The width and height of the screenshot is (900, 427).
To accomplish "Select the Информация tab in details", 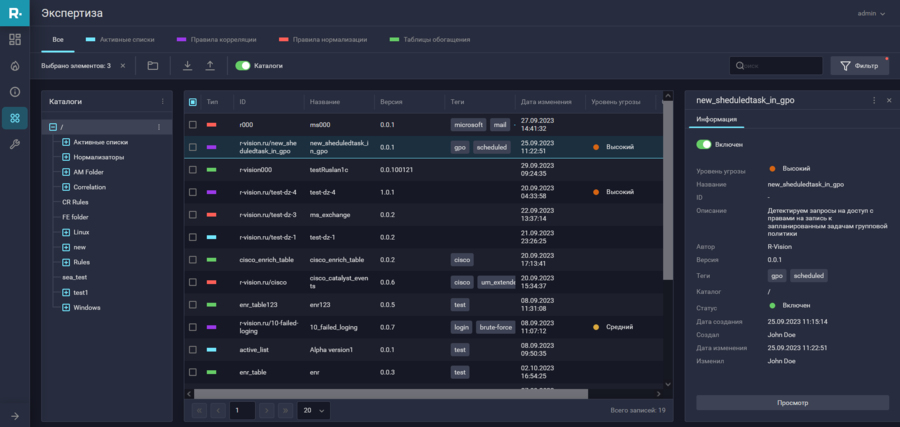I will coord(716,119).
